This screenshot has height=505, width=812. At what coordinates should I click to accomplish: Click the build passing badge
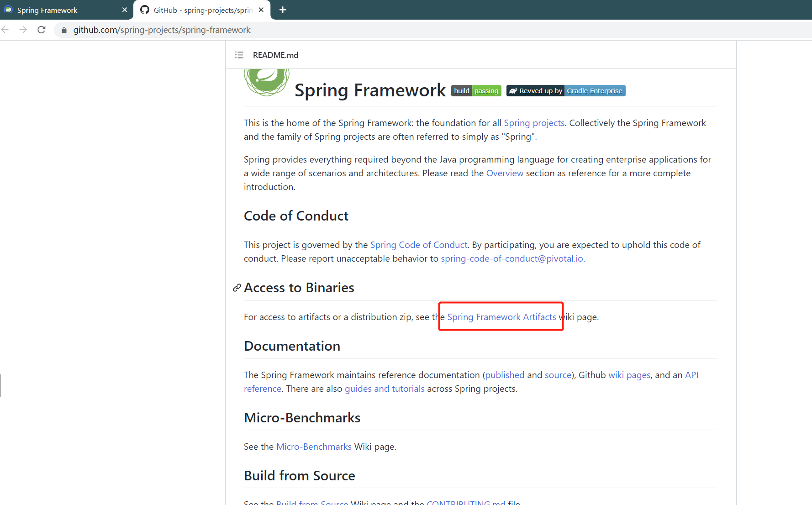(x=476, y=91)
